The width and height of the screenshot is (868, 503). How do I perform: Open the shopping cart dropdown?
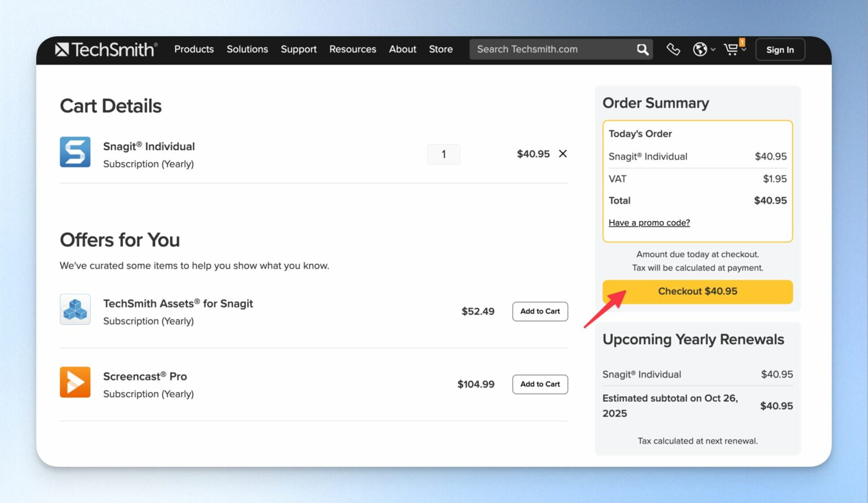pyautogui.click(x=734, y=50)
